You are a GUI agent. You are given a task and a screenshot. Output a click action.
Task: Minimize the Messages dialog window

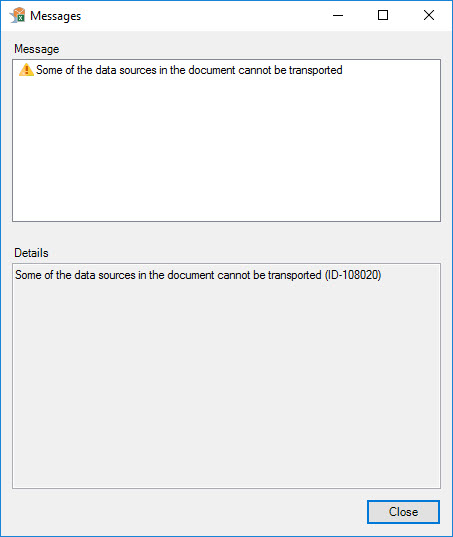(338, 15)
